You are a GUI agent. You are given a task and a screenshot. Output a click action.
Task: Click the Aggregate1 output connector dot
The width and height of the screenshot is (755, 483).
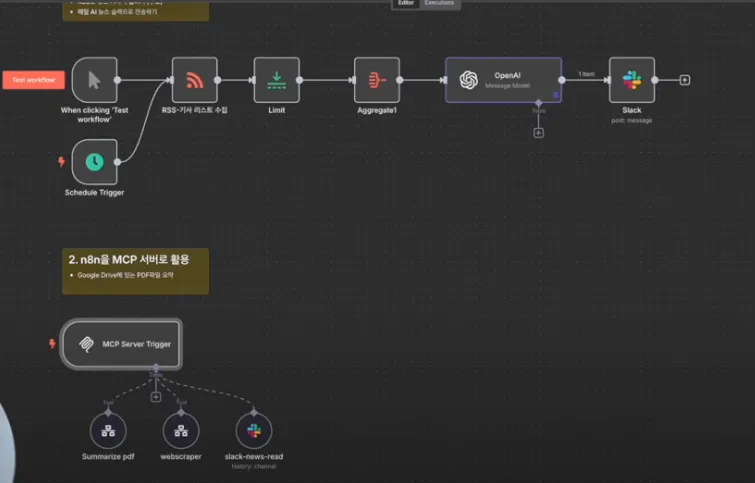pyautogui.click(x=400, y=80)
